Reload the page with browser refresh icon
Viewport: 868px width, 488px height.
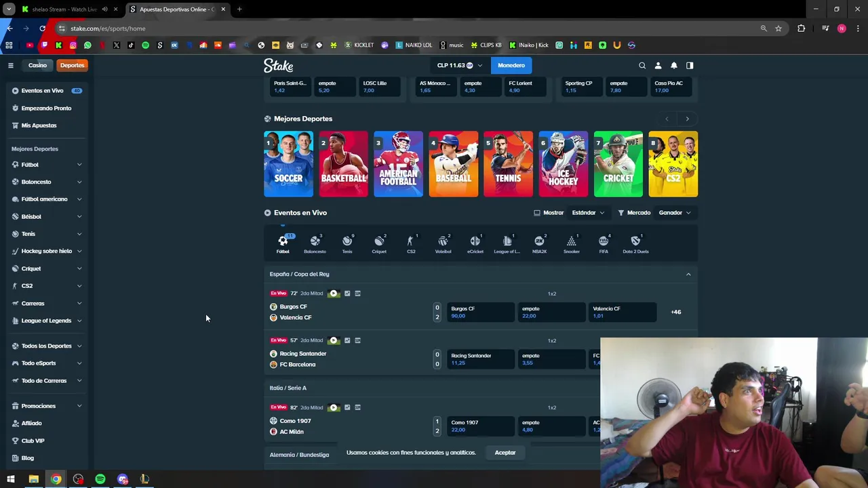42,28
